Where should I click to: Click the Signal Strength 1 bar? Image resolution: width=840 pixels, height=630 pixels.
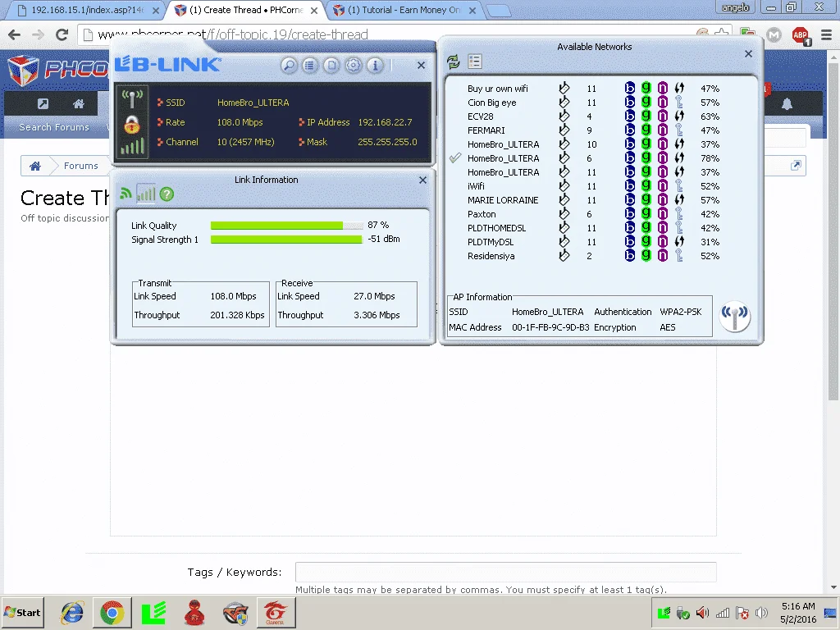286,240
